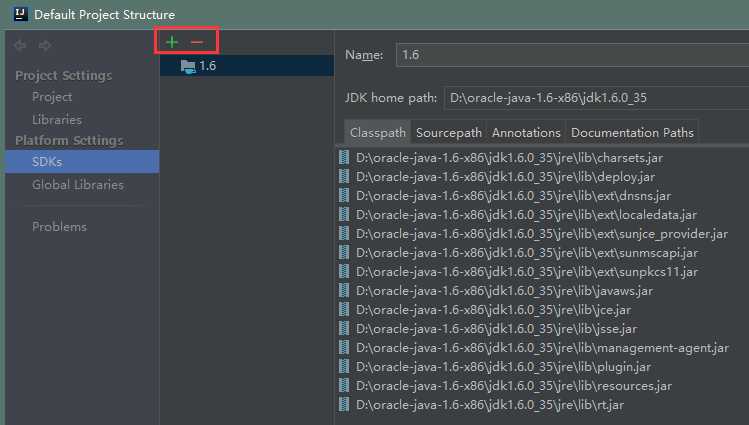Click the jar icon beside plugin.jar
The height and width of the screenshot is (425, 749).
coord(344,366)
